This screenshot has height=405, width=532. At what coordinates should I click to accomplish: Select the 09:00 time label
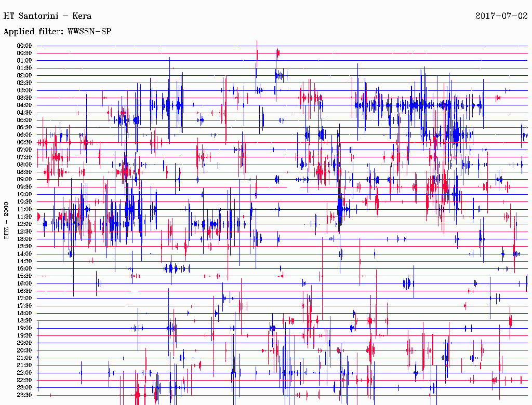[24, 180]
